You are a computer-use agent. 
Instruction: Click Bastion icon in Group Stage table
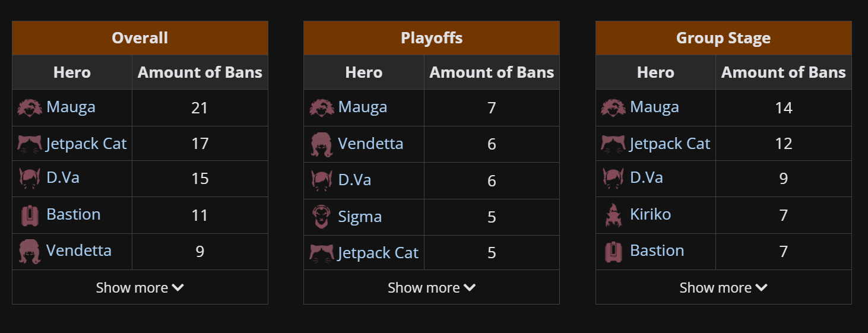[613, 251]
